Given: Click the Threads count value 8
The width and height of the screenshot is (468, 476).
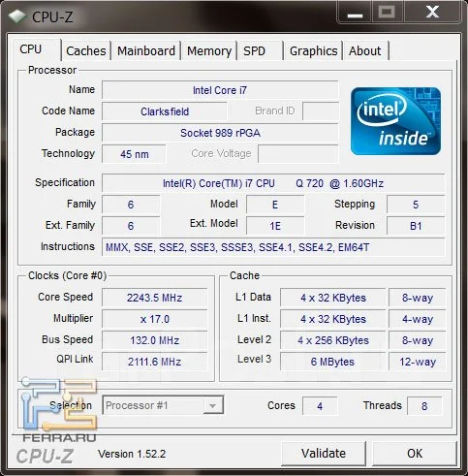Looking at the screenshot, I should pos(424,406).
